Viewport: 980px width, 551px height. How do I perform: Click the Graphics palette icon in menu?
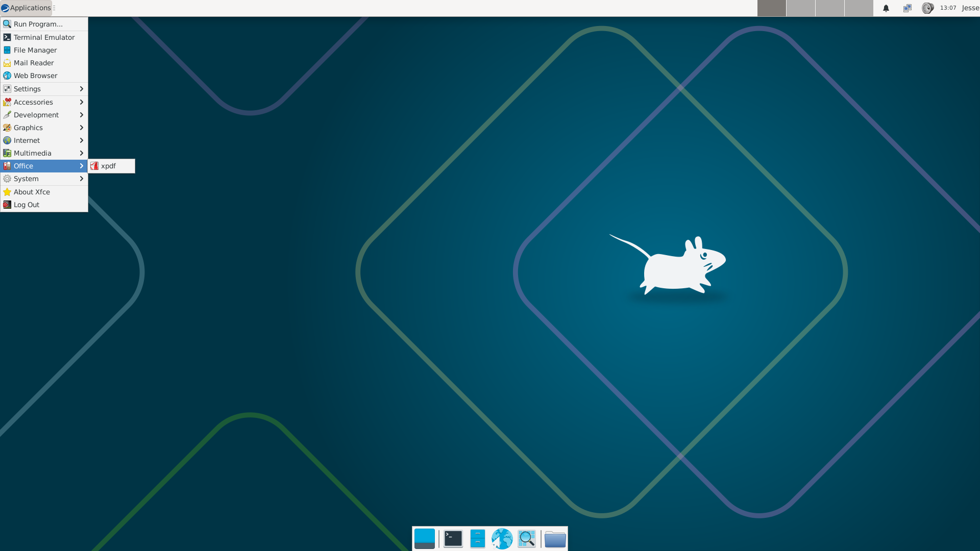coord(7,128)
